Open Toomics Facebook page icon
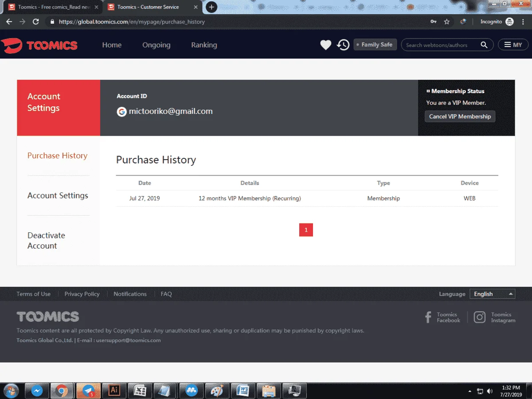This screenshot has width=532, height=399. 428,317
